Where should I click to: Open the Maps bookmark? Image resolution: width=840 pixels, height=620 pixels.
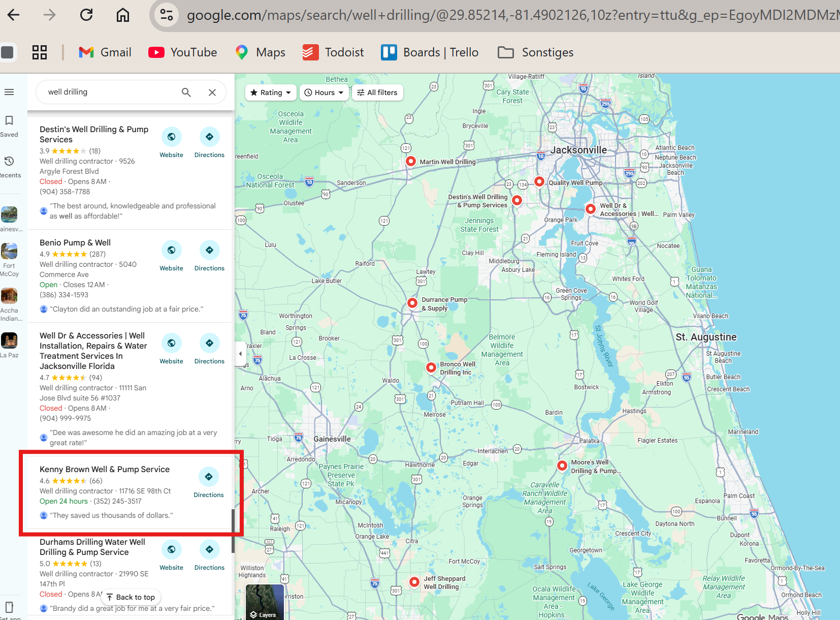[x=260, y=52]
